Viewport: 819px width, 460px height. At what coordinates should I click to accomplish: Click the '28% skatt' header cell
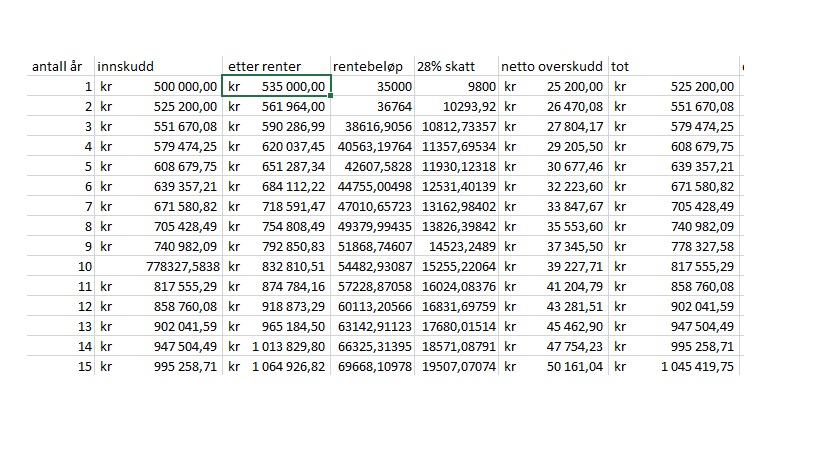[457, 66]
